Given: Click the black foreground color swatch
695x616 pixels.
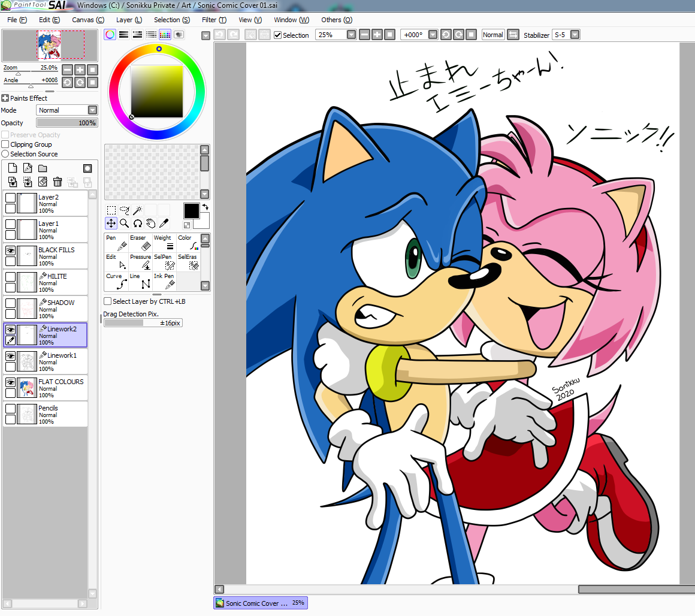Looking at the screenshot, I should click(192, 211).
